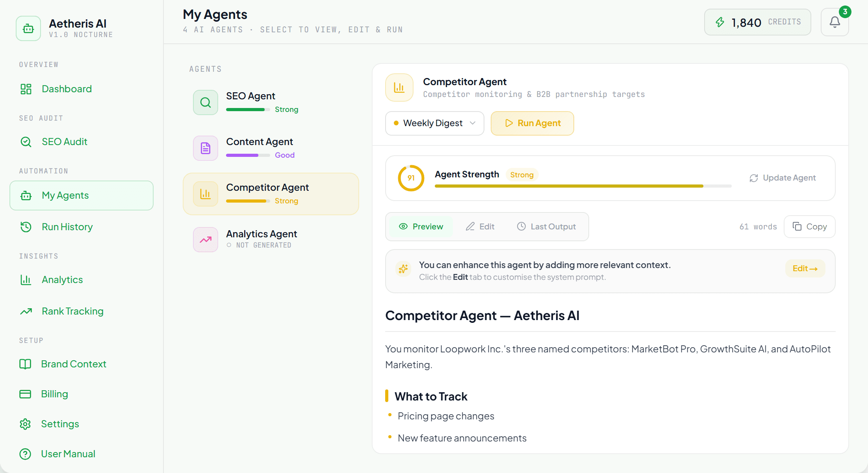
Task: Select SEO Agent in agents list
Action: tap(271, 102)
